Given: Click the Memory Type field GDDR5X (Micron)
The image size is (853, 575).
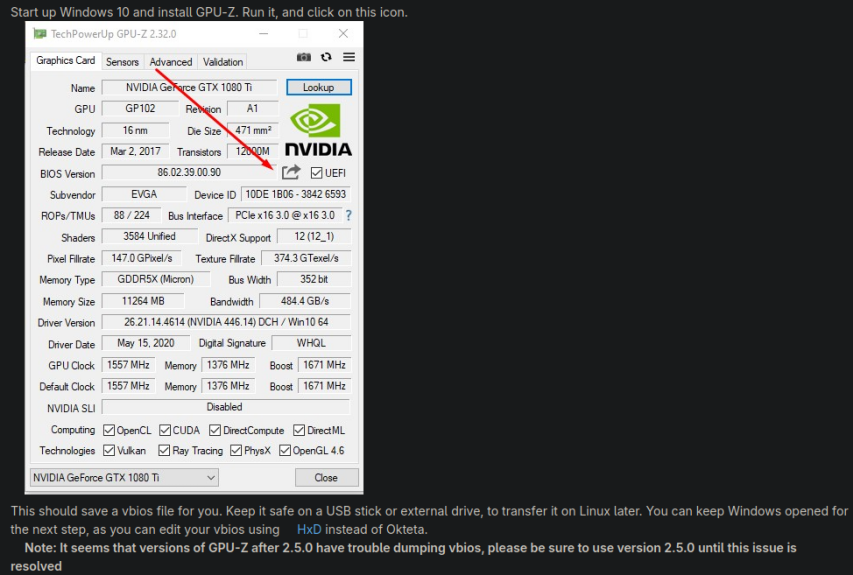Looking at the screenshot, I should pyautogui.click(x=156, y=279).
